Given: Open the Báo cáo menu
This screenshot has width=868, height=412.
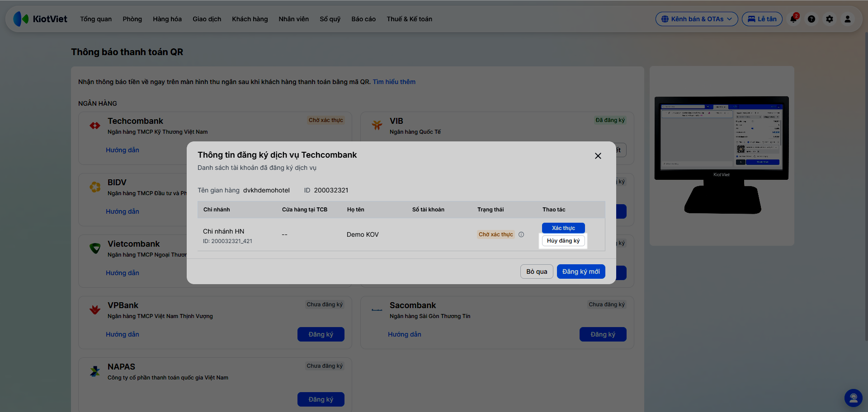Looking at the screenshot, I should 363,19.
